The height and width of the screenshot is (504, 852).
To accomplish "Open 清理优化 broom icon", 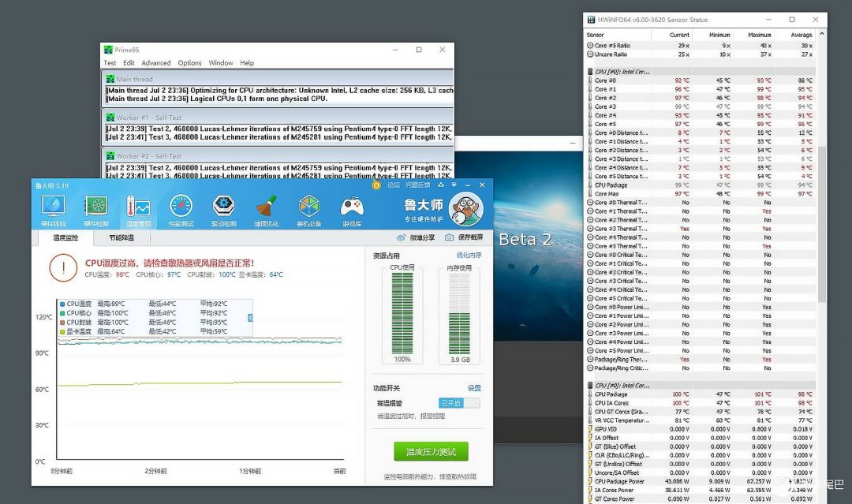I will [267, 211].
